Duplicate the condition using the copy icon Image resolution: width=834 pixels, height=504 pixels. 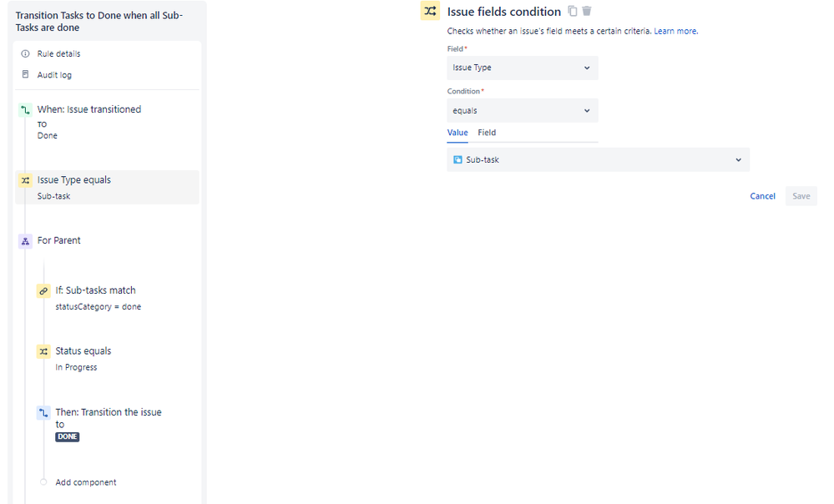coord(571,11)
